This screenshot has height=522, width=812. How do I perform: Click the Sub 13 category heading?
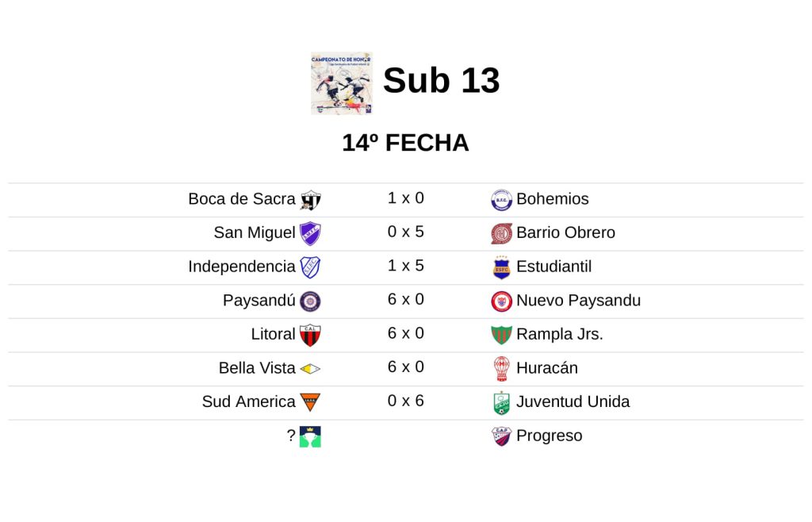(x=441, y=80)
